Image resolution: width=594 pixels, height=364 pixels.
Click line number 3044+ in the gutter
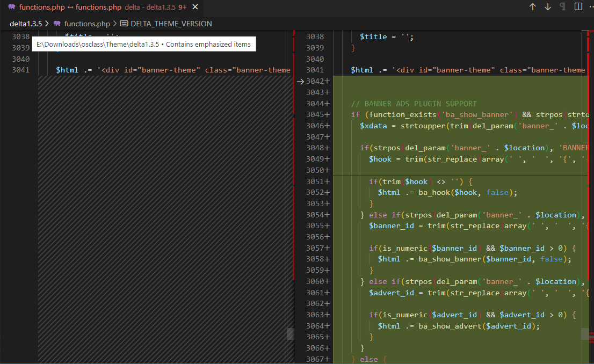[318, 104]
